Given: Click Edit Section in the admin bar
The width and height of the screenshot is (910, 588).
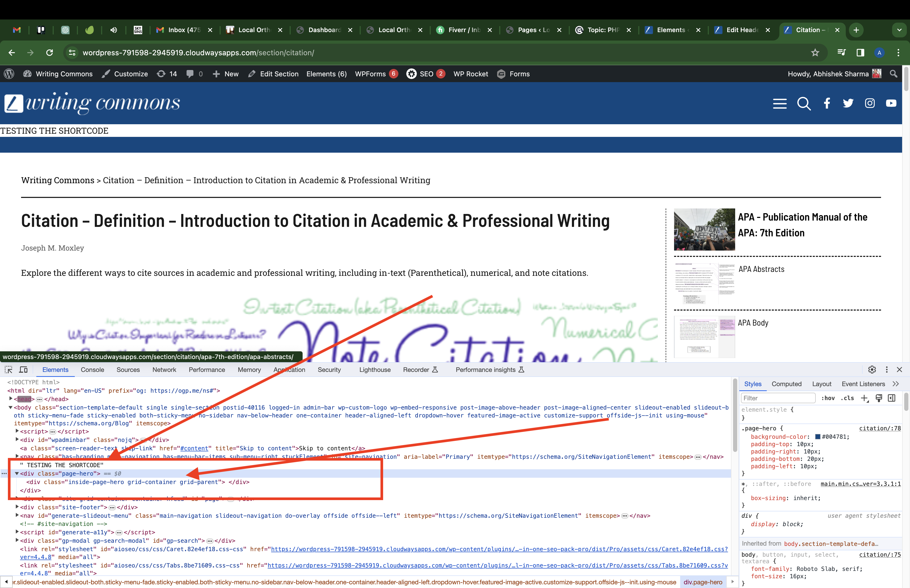Looking at the screenshot, I should click(273, 74).
